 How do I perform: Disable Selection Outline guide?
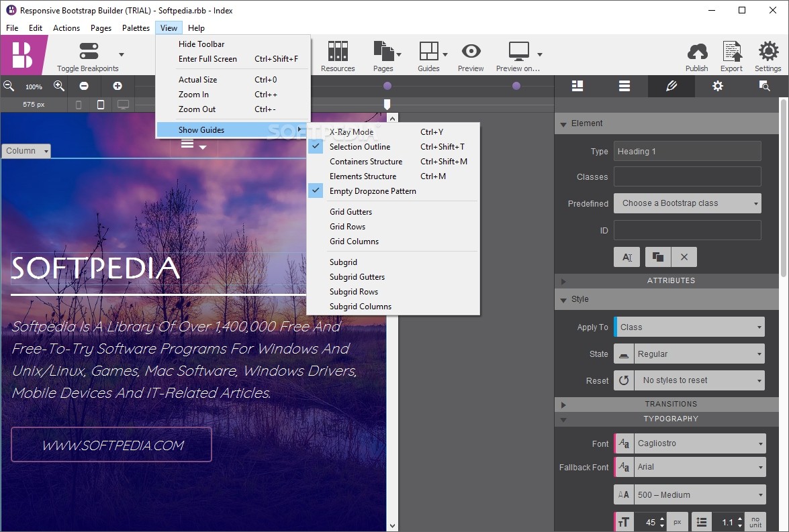[359, 147]
